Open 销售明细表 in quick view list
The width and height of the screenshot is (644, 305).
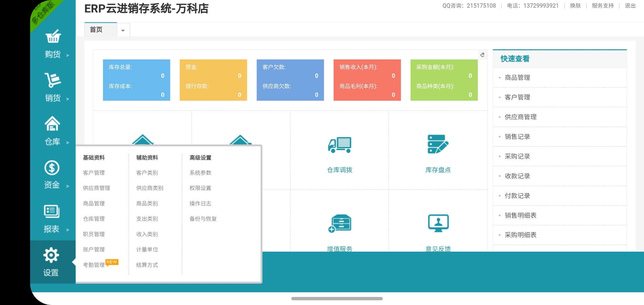(521, 215)
